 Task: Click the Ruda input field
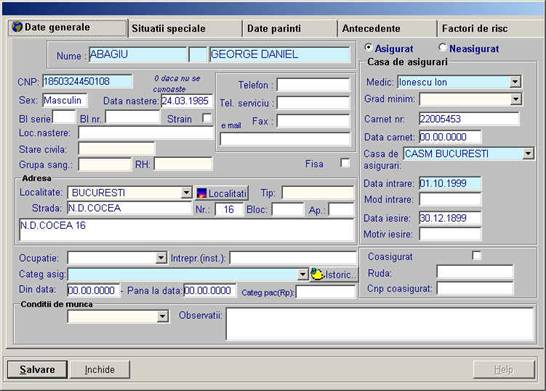[x=475, y=272]
